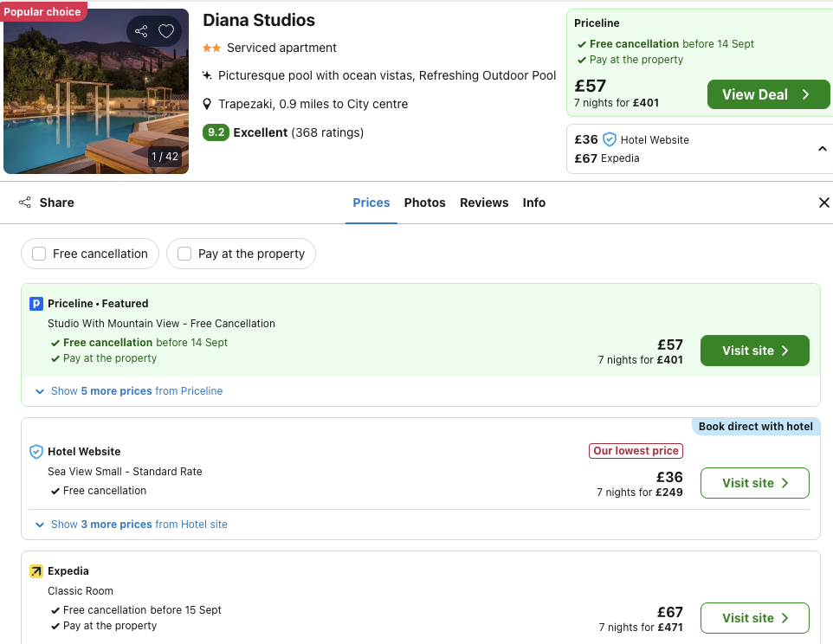Click the Popular choice badge
The height and width of the screenshot is (644, 833).
pyautogui.click(x=42, y=11)
